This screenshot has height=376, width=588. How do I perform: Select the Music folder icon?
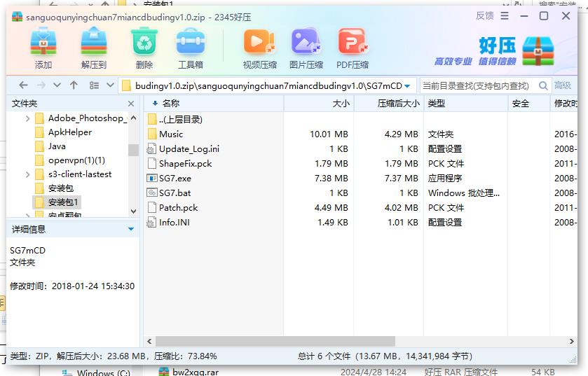(152, 134)
